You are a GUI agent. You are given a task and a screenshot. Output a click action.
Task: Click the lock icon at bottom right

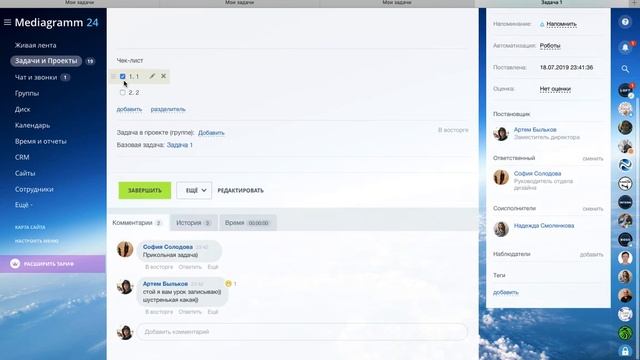[x=625, y=351]
